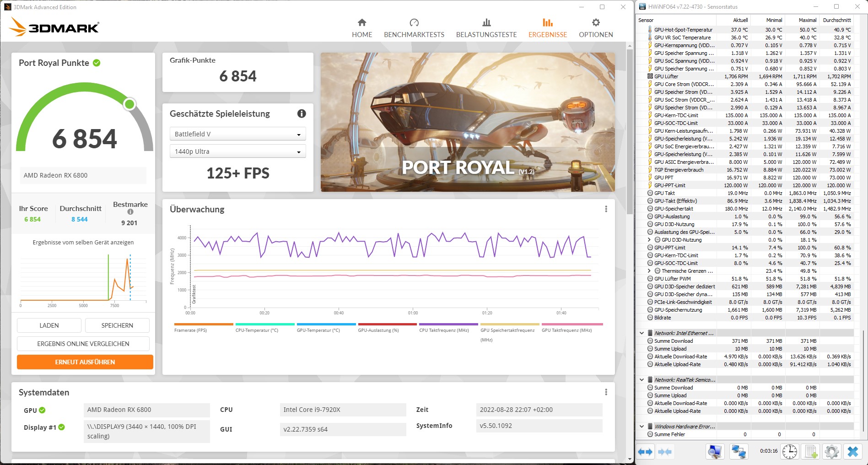This screenshot has width=868, height=465.
Task: Collapse the Network: Intel Ethernet group
Action: (x=642, y=333)
